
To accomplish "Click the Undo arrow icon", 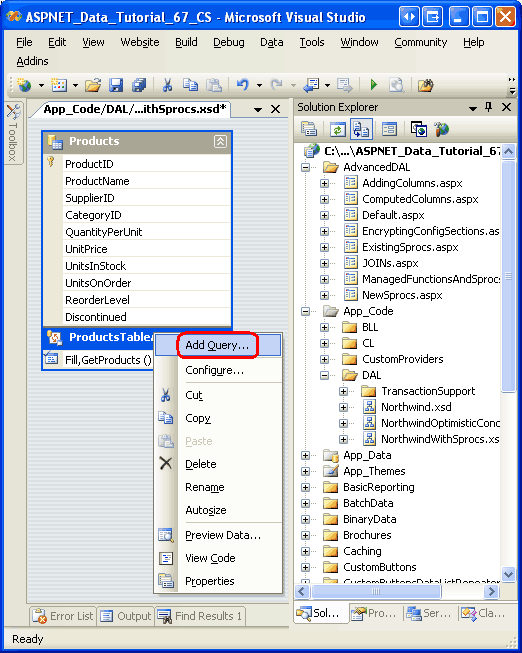I will pyautogui.click(x=242, y=85).
